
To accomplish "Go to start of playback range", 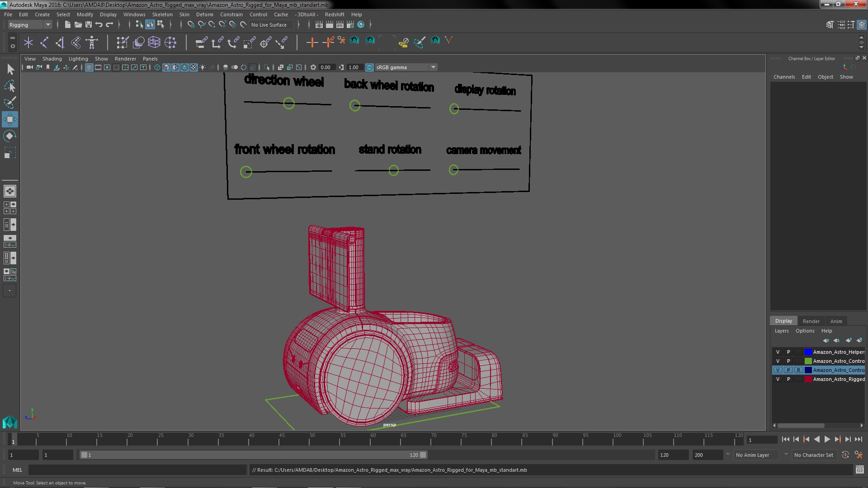I will 785,439.
